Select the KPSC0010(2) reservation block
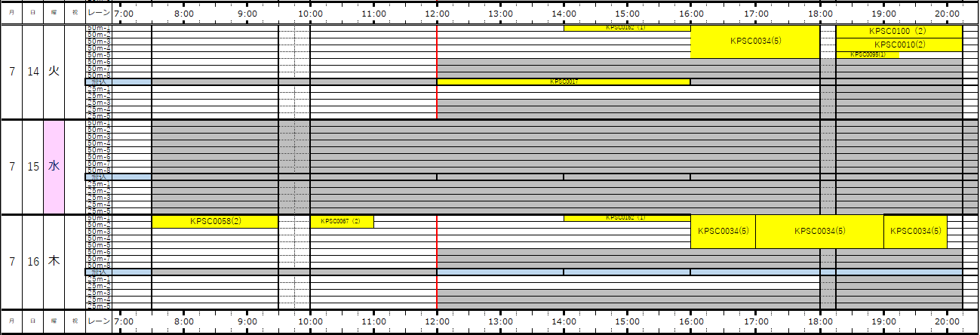Image resolution: width=980 pixels, height=335 pixels. [899, 45]
